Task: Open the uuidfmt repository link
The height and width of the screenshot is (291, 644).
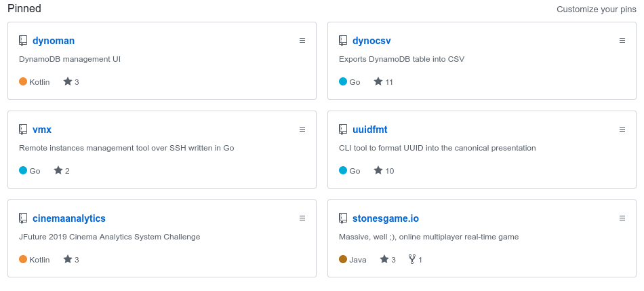Action: pyautogui.click(x=369, y=130)
